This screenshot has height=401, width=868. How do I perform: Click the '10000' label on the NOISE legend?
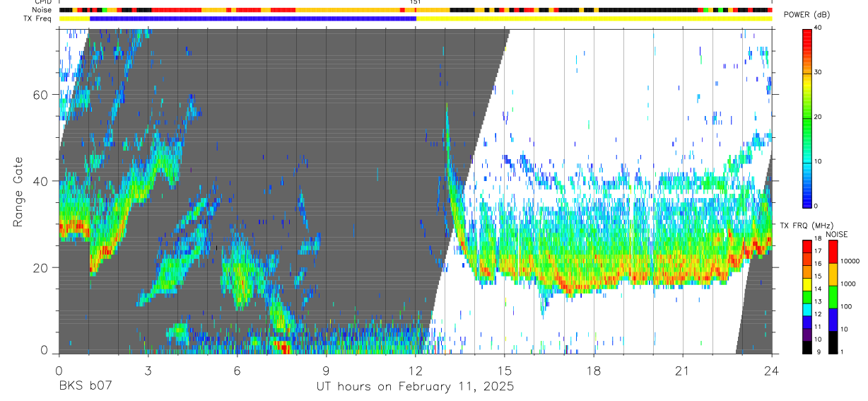coord(850,261)
